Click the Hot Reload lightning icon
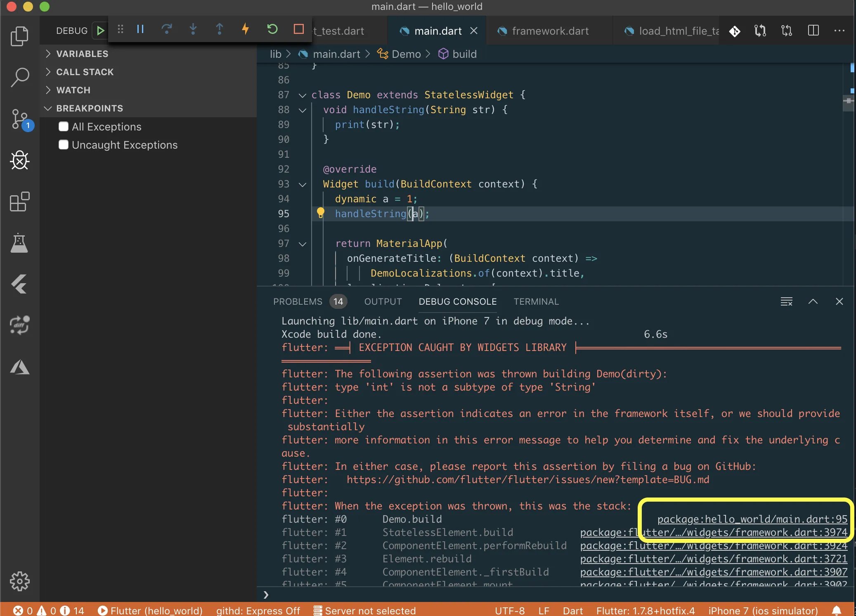 pos(246,29)
